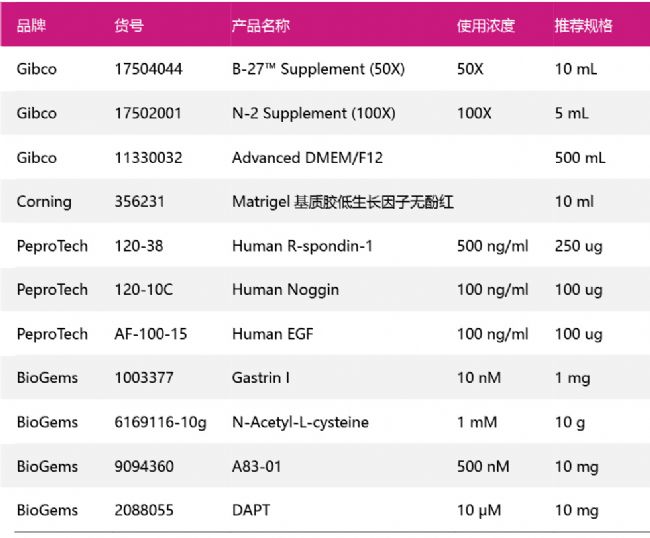
Task: Click the Gastrin I product name
Action: coord(262,378)
